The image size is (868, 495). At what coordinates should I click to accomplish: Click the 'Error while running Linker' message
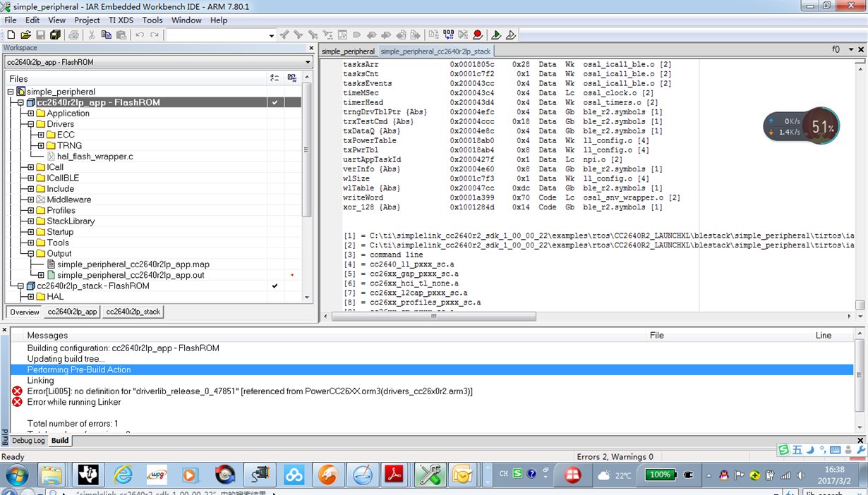tap(74, 402)
